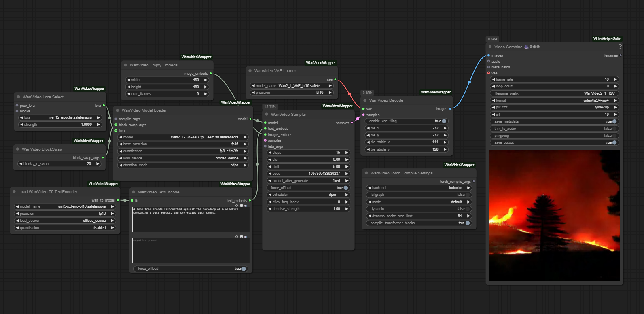Open the format combo showing video/h264-mp4

[554, 100]
